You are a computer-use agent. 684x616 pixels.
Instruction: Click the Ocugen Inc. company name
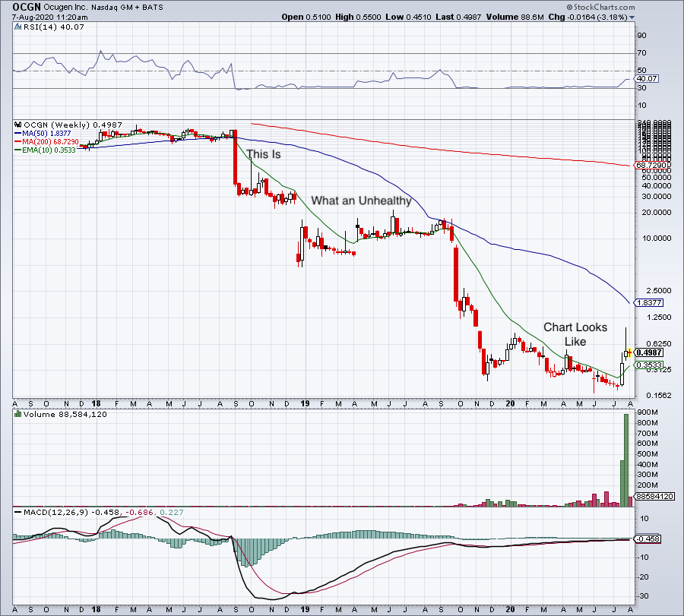tap(65, 8)
